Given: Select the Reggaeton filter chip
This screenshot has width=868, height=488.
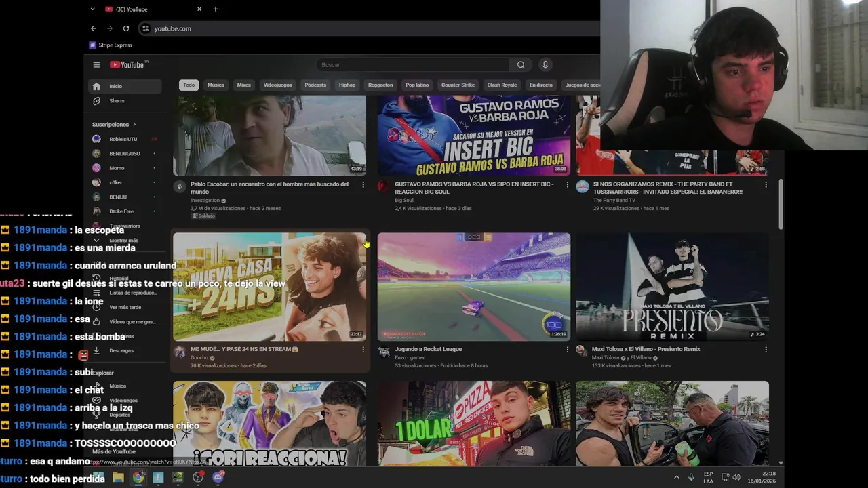Looking at the screenshot, I should coord(380,85).
